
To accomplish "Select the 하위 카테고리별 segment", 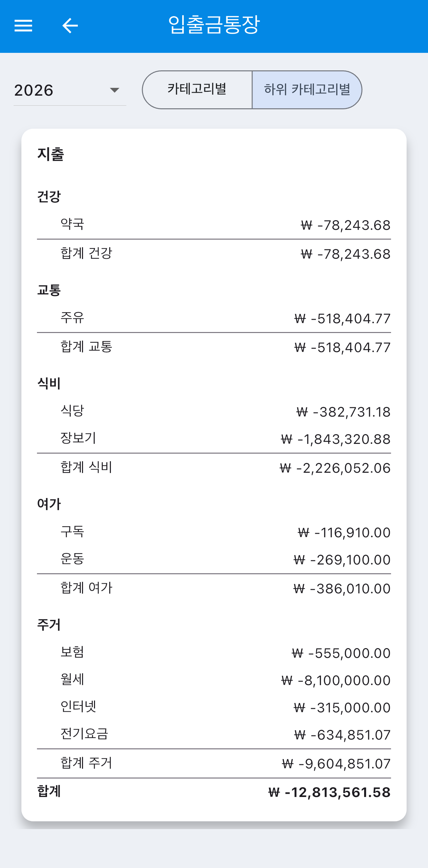I will pyautogui.click(x=307, y=89).
